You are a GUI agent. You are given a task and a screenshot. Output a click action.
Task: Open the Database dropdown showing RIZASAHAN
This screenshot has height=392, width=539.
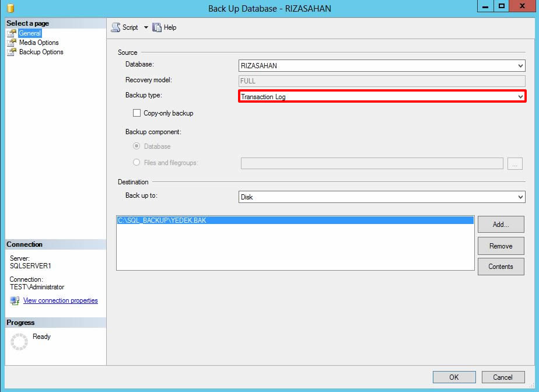click(x=381, y=66)
